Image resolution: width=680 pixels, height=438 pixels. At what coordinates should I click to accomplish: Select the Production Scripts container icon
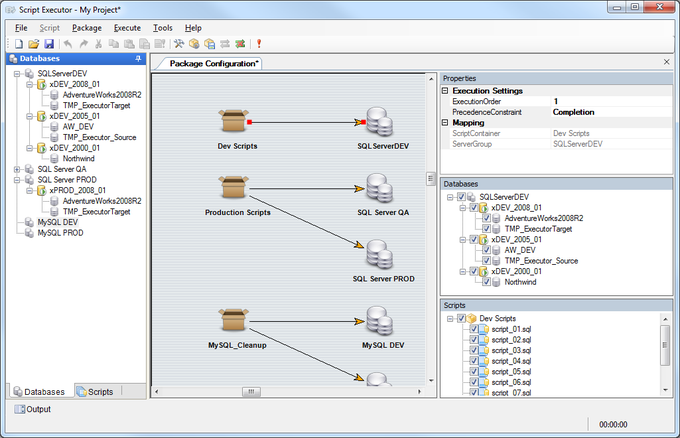click(x=232, y=188)
